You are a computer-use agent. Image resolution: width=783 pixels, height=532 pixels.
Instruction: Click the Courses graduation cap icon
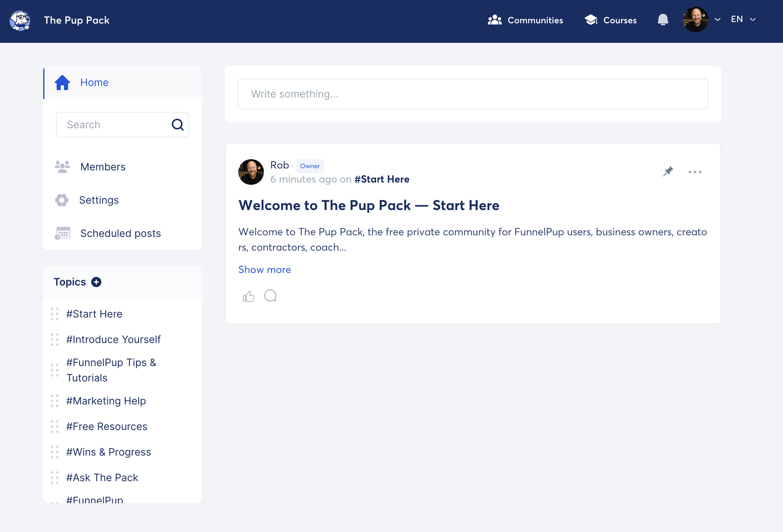point(591,20)
